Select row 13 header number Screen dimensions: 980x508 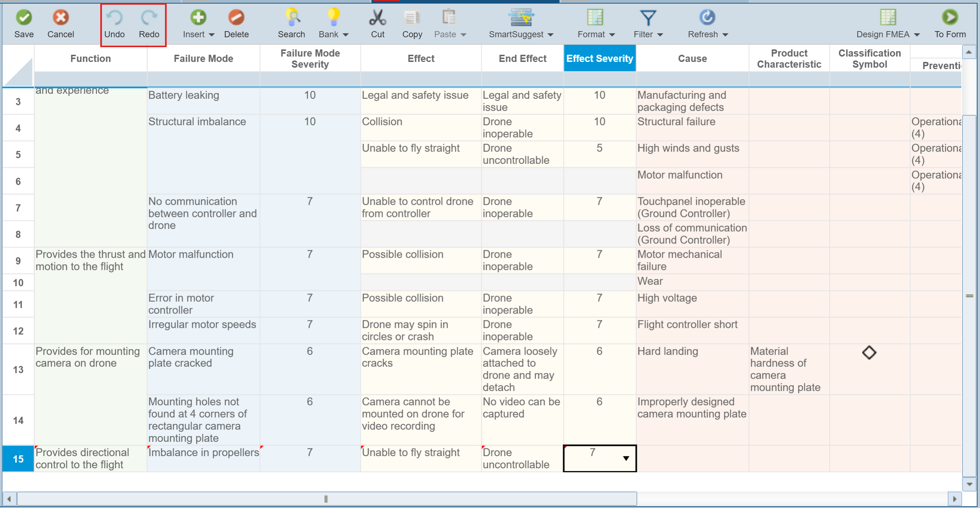click(x=18, y=369)
